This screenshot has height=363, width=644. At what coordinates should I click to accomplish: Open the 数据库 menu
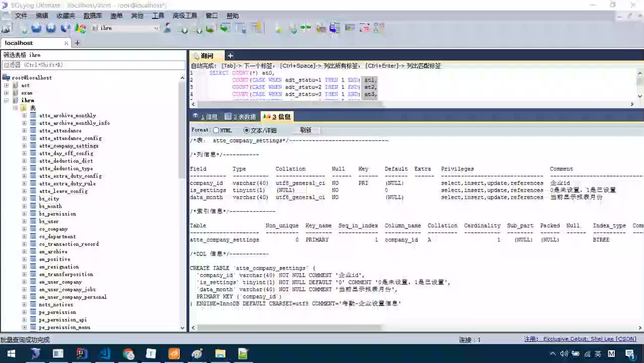tap(93, 16)
